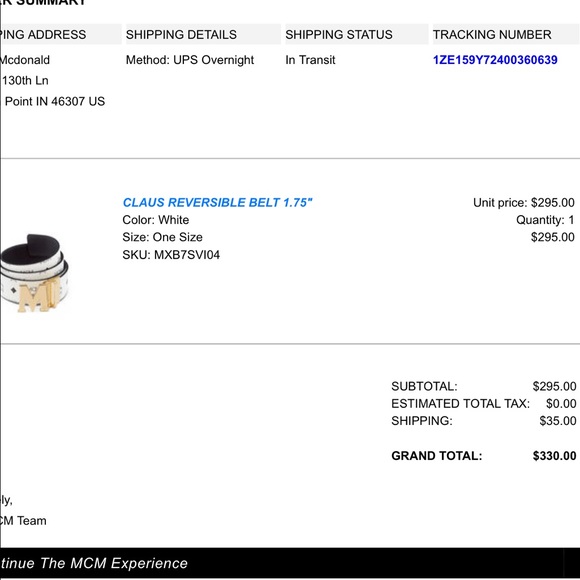Viewport: 580px width, 580px height.
Task: Click the Shipping Details column header
Action: coord(203,34)
